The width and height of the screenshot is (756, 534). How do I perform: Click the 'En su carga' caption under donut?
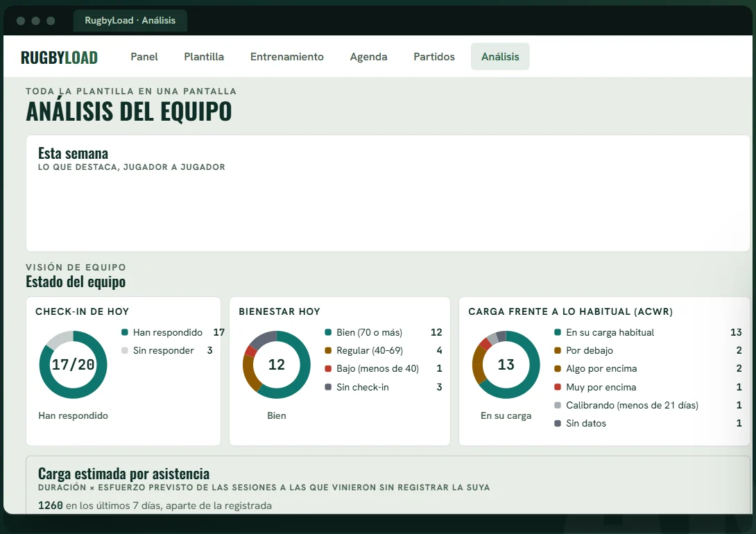506,415
